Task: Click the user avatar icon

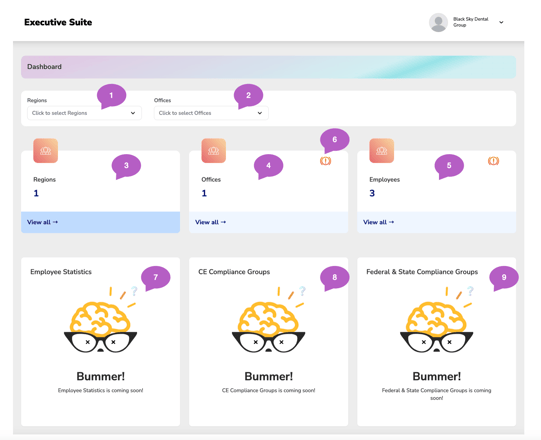Action: pos(438,22)
